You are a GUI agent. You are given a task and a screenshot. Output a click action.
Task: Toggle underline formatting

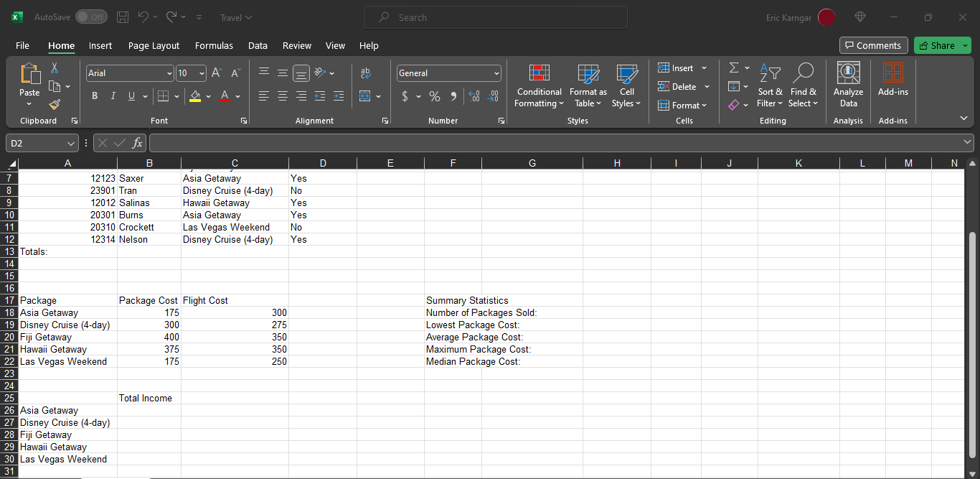click(132, 96)
